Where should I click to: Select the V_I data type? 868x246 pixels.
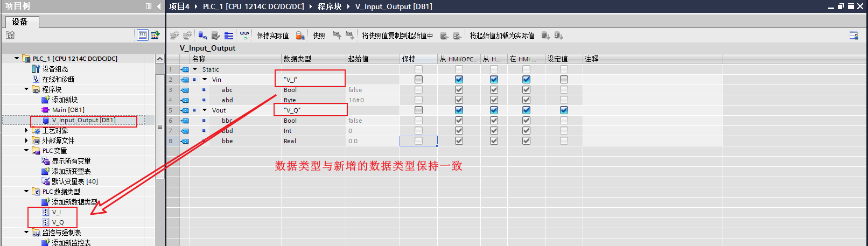pos(56,212)
